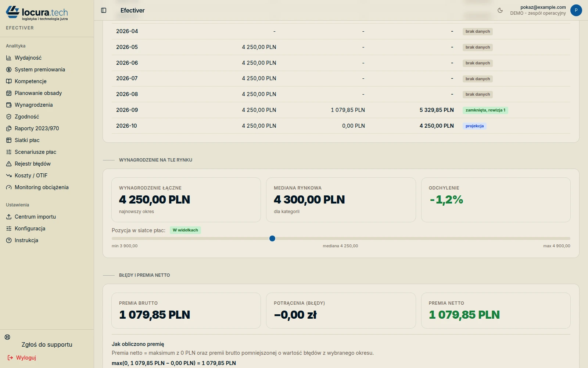Click the Instrukcja help circle icon

click(x=9, y=240)
